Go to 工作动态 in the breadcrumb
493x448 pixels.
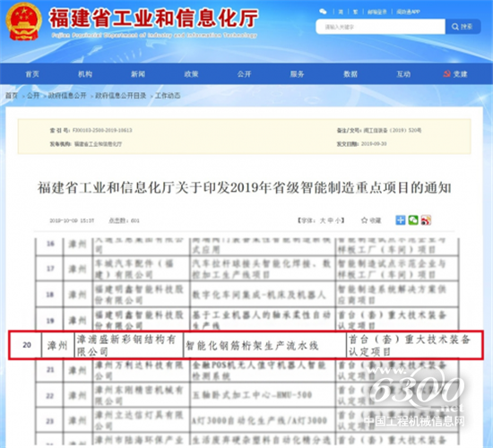pyautogui.click(x=168, y=96)
